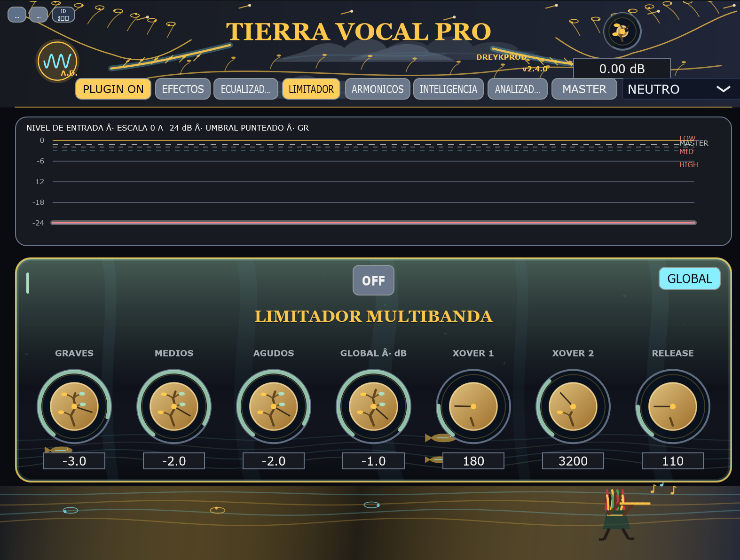
Task: Click the A.D. waveform logo icon
Action: click(x=57, y=61)
